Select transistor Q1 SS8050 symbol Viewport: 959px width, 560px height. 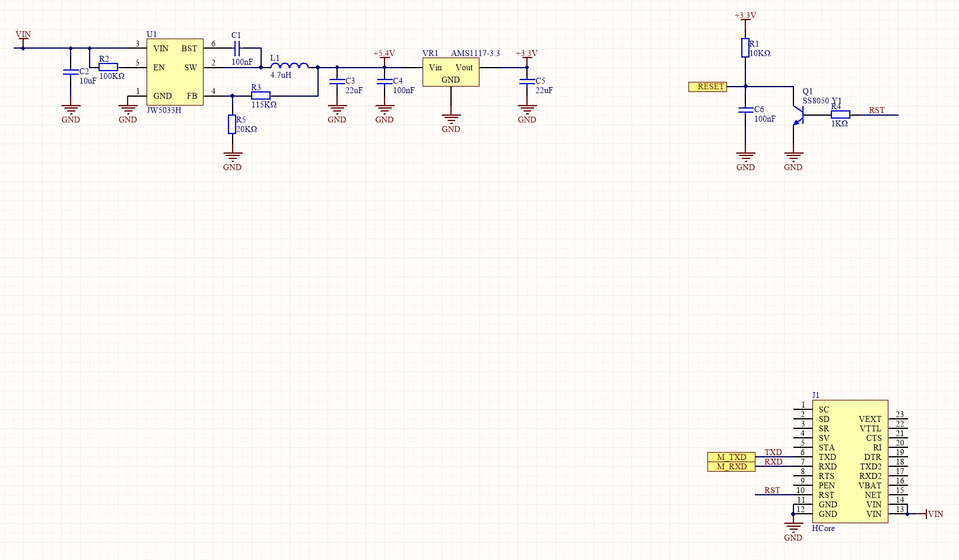pyautogui.click(x=798, y=114)
